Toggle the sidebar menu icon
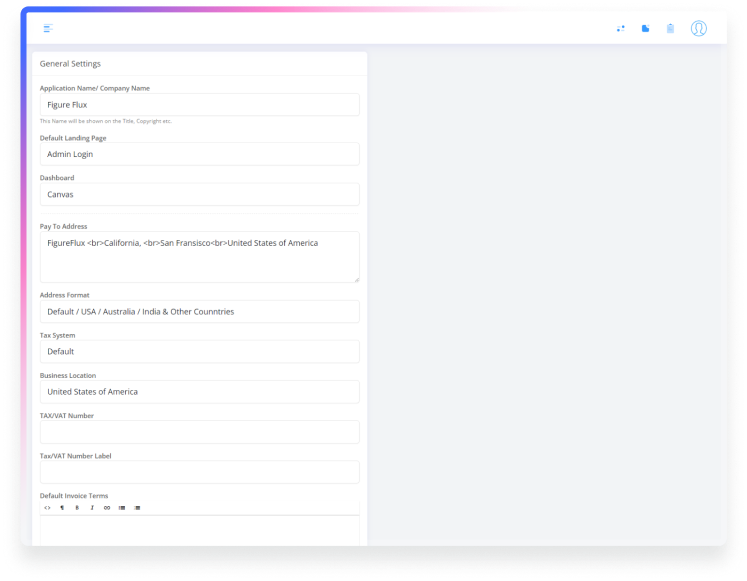The width and height of the screenshot is (747, 581). pyautogui.click(x=48, y=28)
